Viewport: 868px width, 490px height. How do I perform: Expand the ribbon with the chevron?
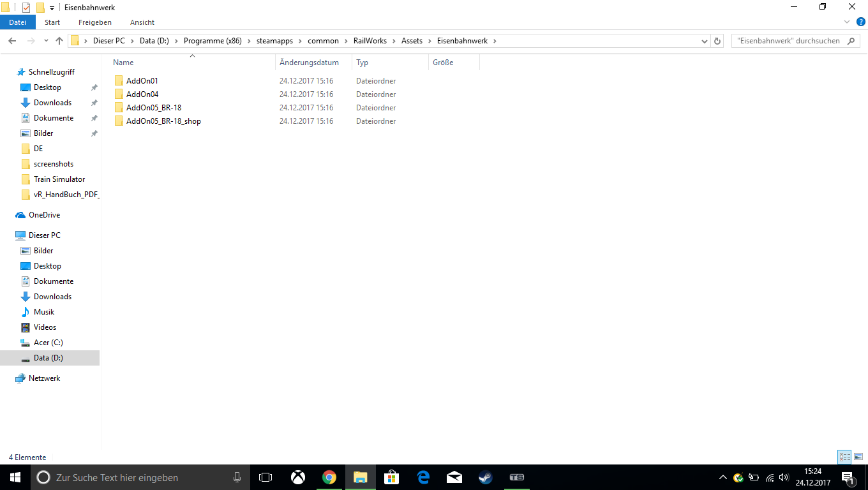848,22
